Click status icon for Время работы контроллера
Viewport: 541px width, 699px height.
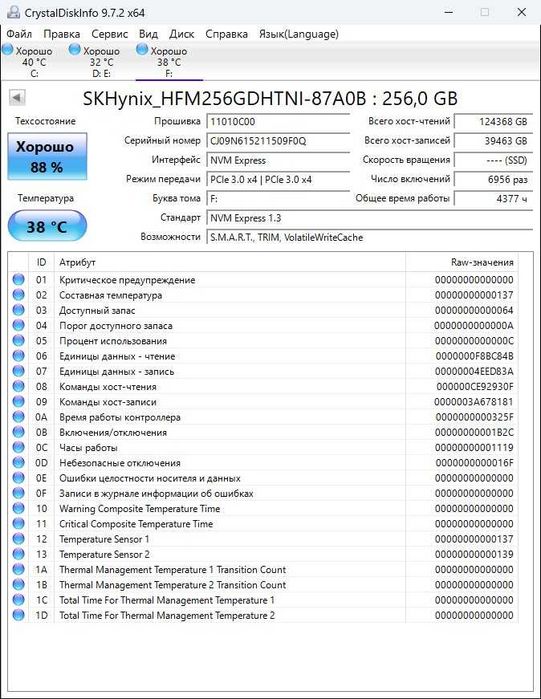point(18,417)
